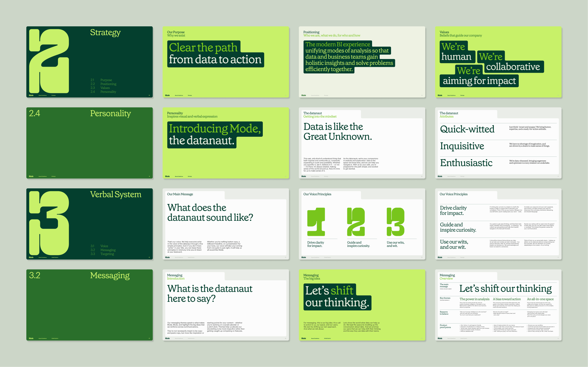Click the 'Quick-witted' attribute heading
This screenshot has width=588, height=367.
(467, 129)
